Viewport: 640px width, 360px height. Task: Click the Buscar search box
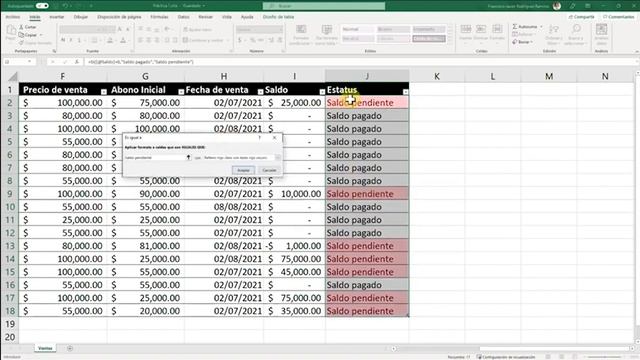pyautogui.click(x=324, y=6)
